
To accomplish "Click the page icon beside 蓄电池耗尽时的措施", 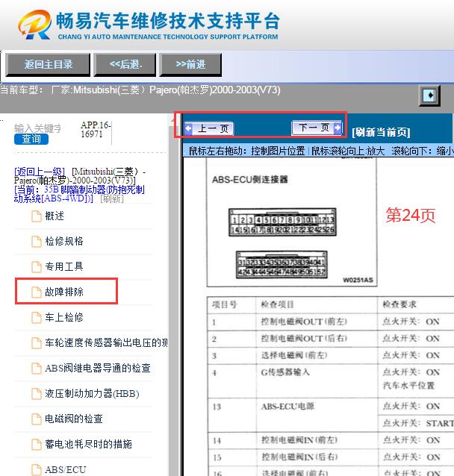I will (37, 445).
